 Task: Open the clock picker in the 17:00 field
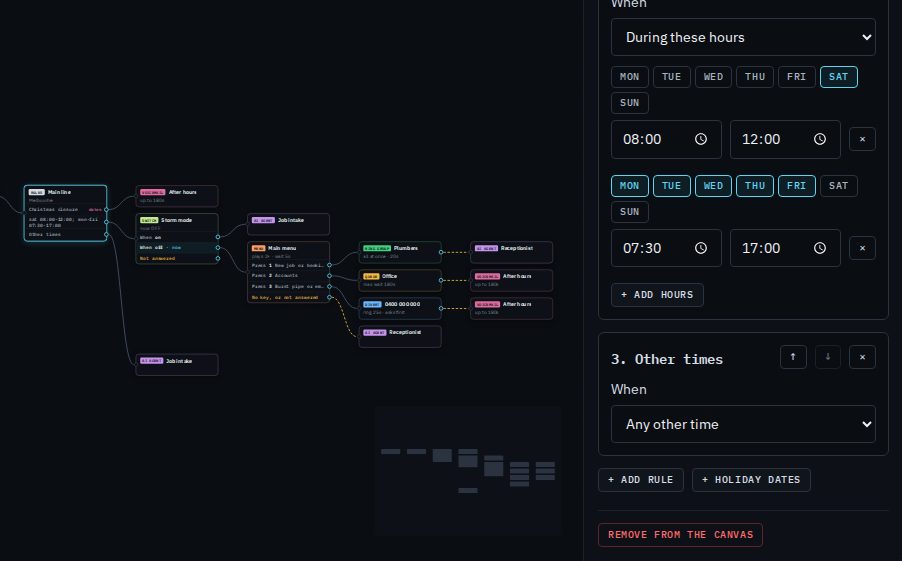coord(819,248)
